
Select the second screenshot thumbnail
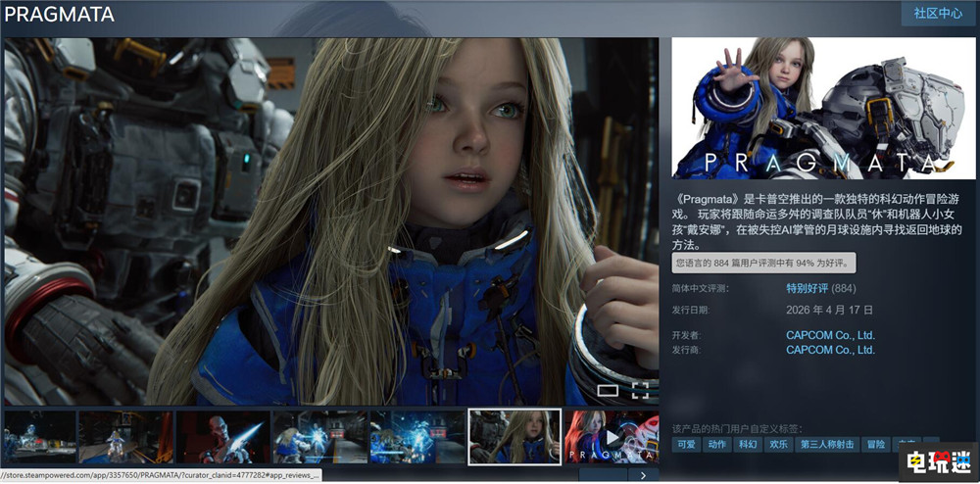click(124, 436)
